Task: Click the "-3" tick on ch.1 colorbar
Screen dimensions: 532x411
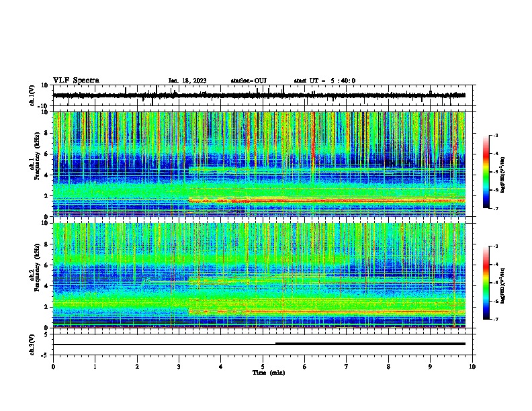Action: click(496, 135)
